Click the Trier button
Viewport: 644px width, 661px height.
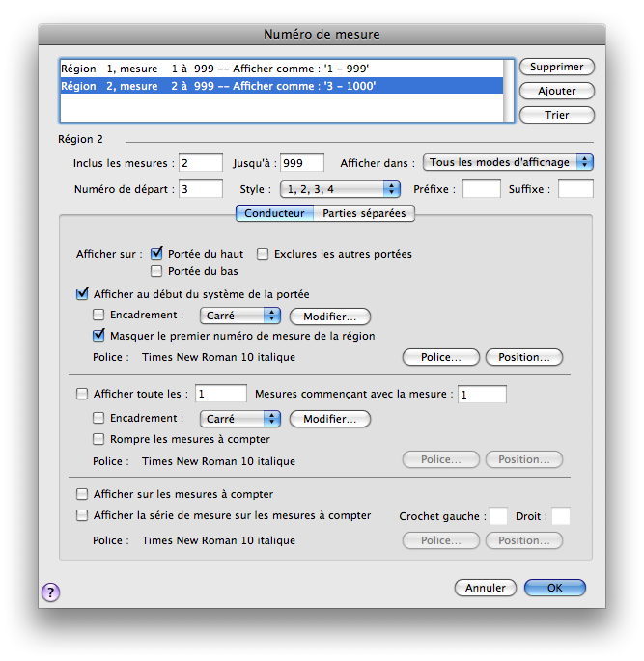556,115
